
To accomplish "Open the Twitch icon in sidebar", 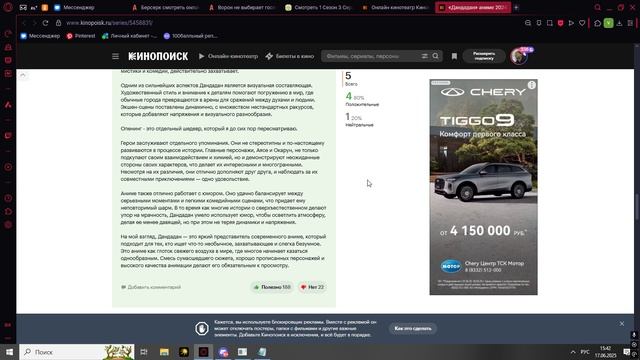I will pyautogui.click(x=8, y=136).
